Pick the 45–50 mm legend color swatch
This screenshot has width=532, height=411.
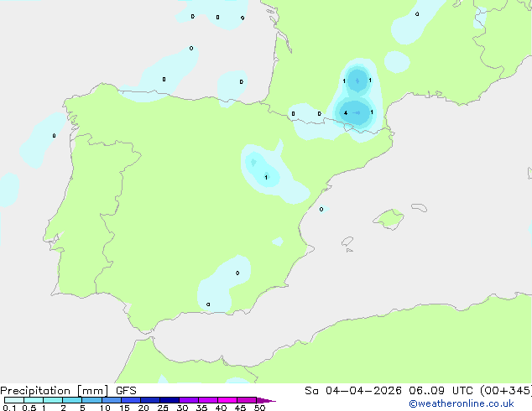247,400
